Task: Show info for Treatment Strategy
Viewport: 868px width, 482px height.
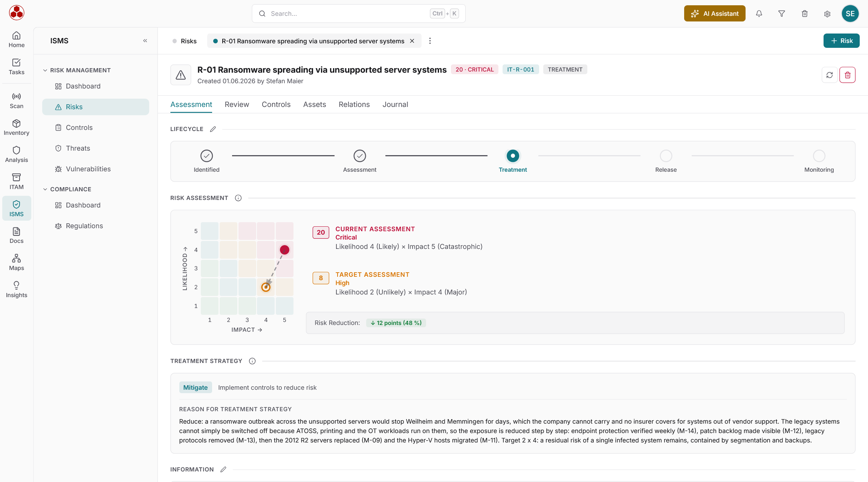Action: click(x=252, y=361)
